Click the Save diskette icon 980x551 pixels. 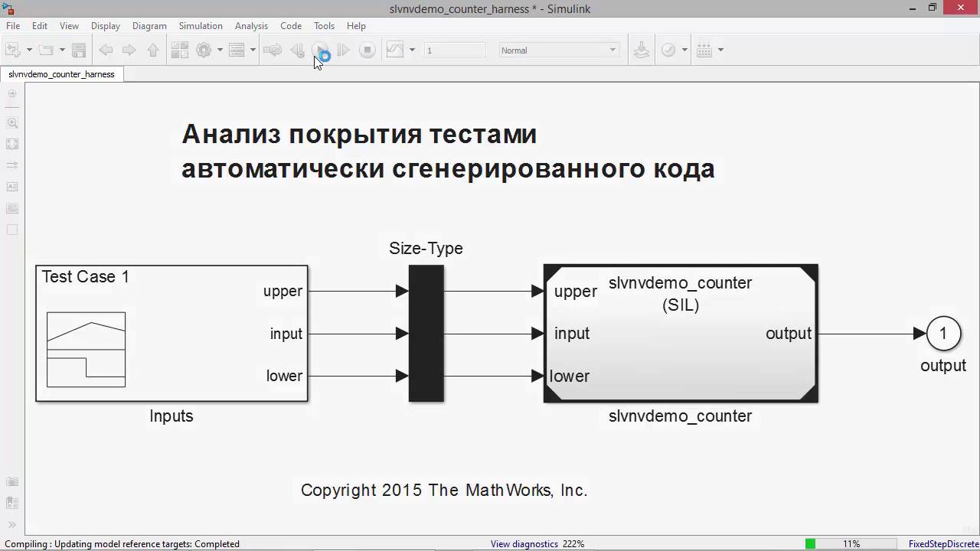pos(79,51)
